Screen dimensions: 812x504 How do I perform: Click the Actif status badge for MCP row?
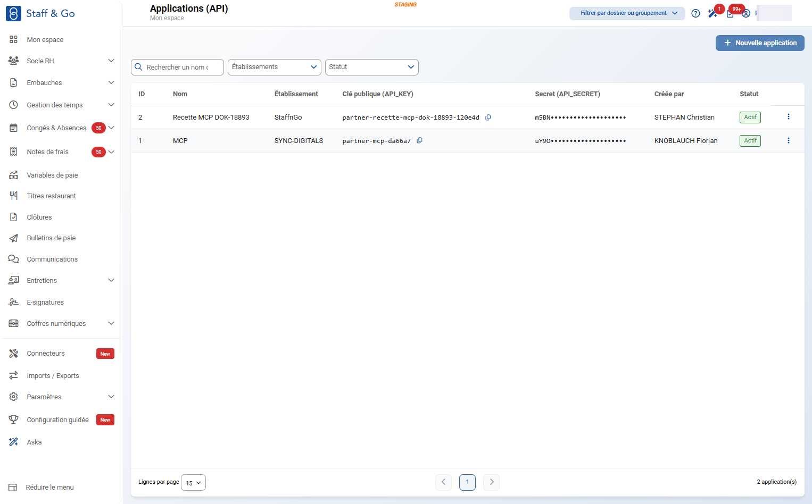[750, 141]
